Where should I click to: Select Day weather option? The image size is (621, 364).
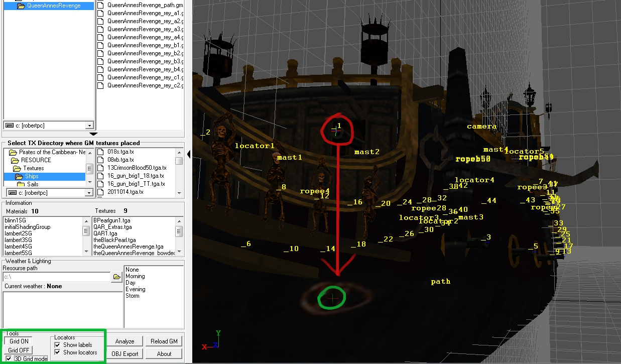pos(131,283)
